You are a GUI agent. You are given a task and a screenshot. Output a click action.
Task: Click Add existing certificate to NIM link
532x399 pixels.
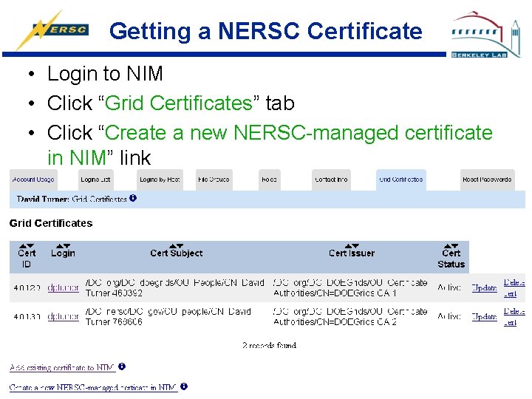(62, 367)
